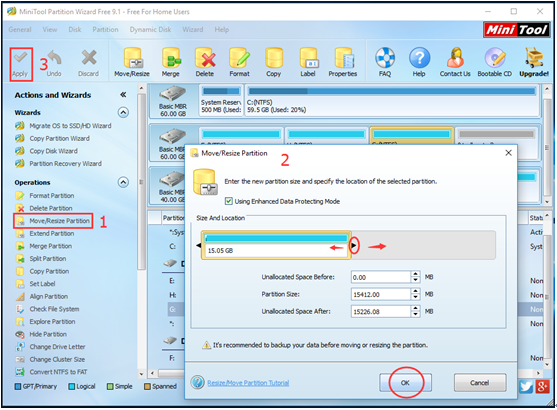Discard pending changes with Discard icon
The height and width of the screenshot is (410, 557).
click(88, 64)
